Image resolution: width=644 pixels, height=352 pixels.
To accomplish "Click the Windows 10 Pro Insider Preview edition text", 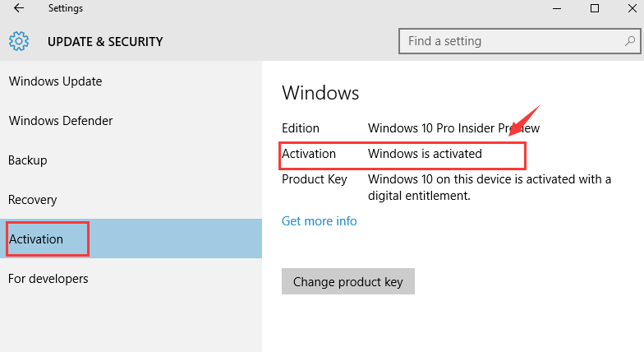I will tap(453, 128).
